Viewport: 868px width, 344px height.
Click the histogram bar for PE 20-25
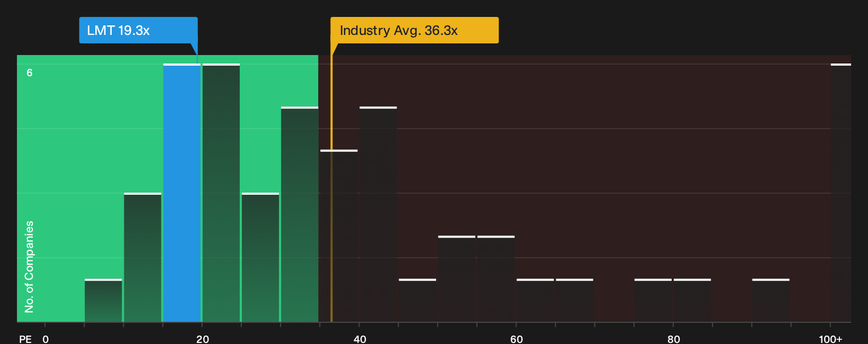[x=221, y=193]
